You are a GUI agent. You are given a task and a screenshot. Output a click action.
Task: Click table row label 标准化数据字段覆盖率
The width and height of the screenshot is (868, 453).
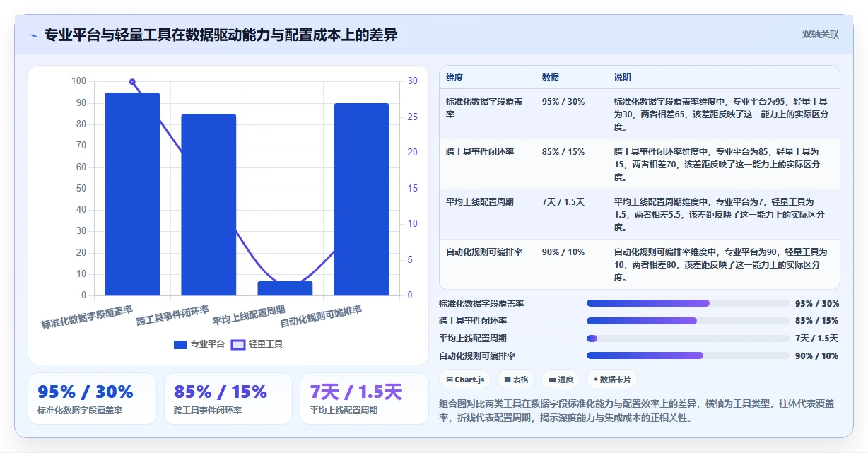point(484,108)
